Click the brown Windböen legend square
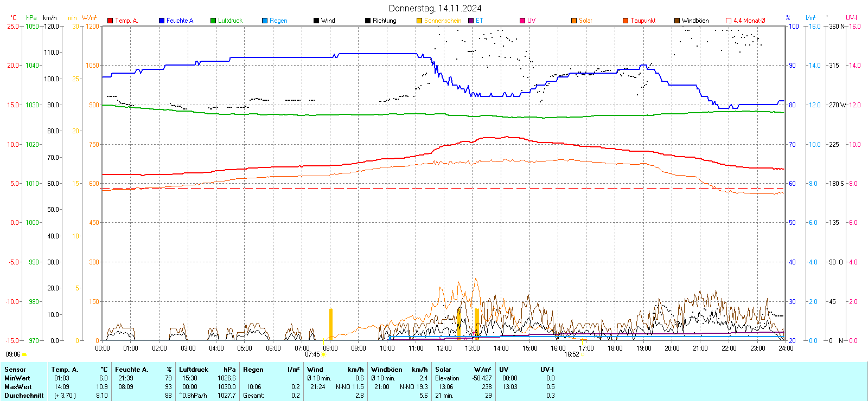The width and height of the screenshot is (868, 401). [677, 21]
